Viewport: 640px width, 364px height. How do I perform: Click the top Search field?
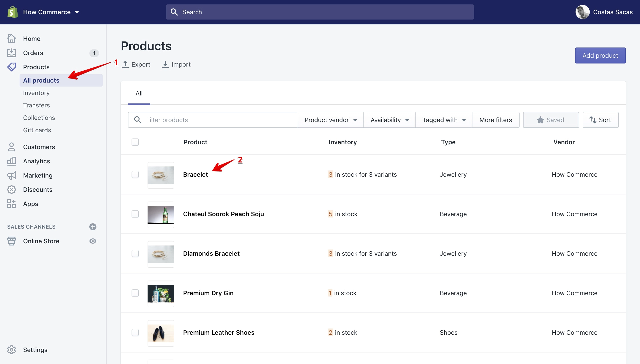coord(320,12)
